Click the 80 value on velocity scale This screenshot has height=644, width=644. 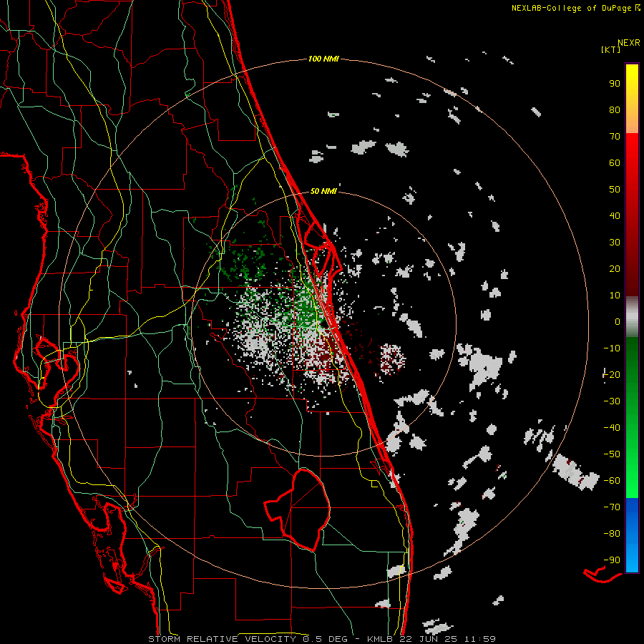[615, 109]
